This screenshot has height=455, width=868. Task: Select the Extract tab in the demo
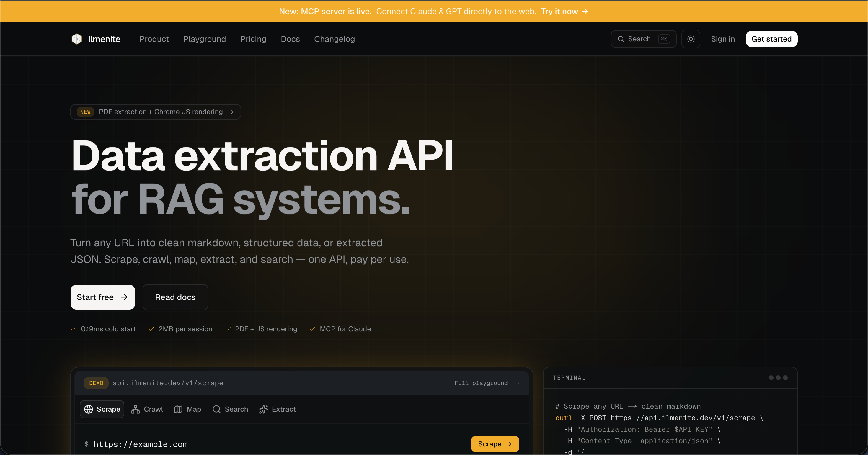[277, 409]
